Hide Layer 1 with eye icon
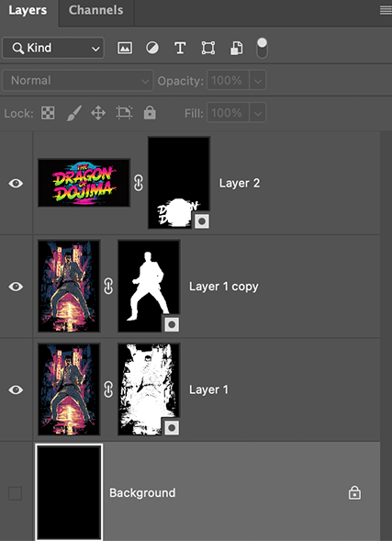This screenshot has width=392, height=541. tap(16, 389)
